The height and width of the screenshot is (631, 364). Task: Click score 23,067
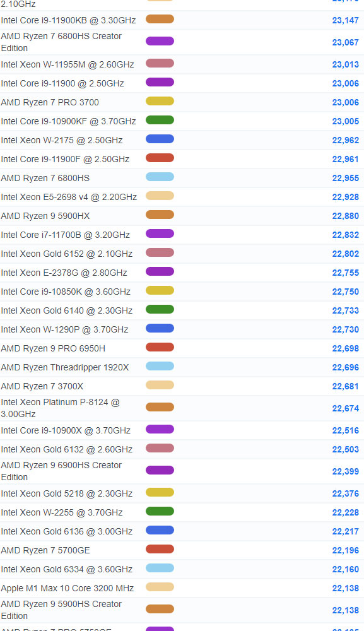pos(346,42)
